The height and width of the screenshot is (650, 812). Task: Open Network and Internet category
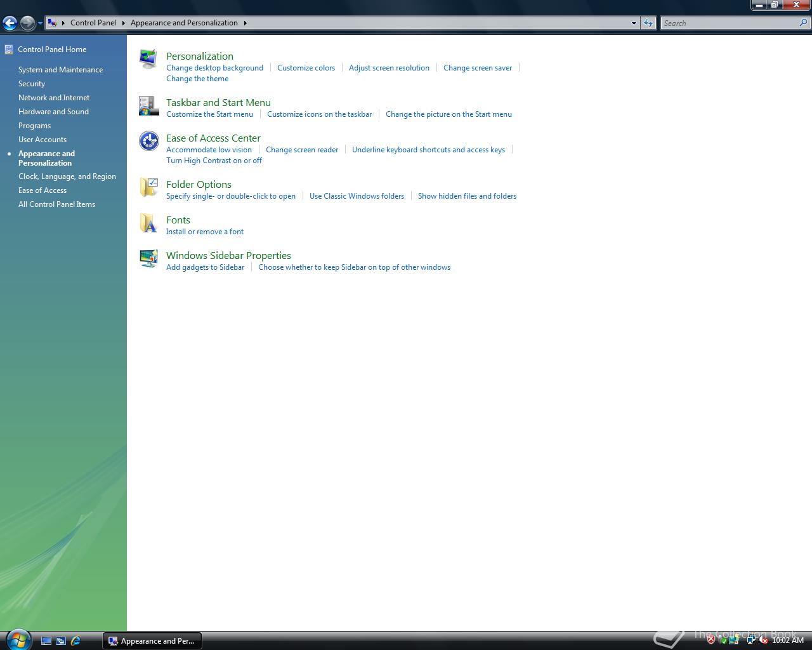54,98
